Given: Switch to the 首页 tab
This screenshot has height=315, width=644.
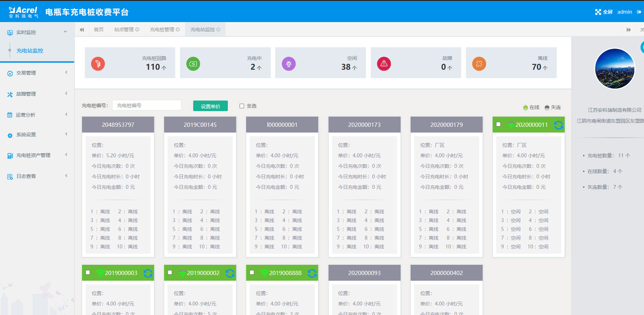Looking at the screenshot, I should click(99, 29).
